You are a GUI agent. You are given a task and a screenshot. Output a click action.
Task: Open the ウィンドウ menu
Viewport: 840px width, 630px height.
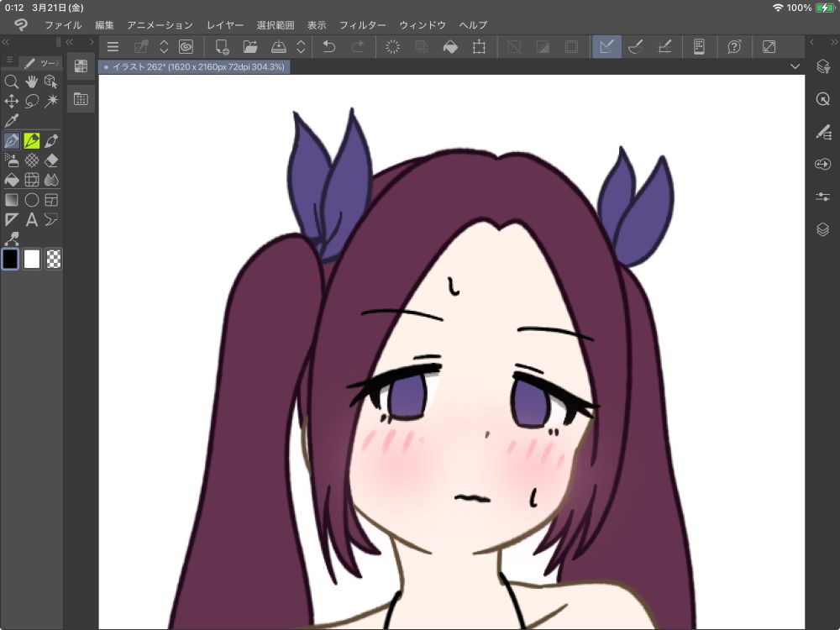click(x=423, y=25)
